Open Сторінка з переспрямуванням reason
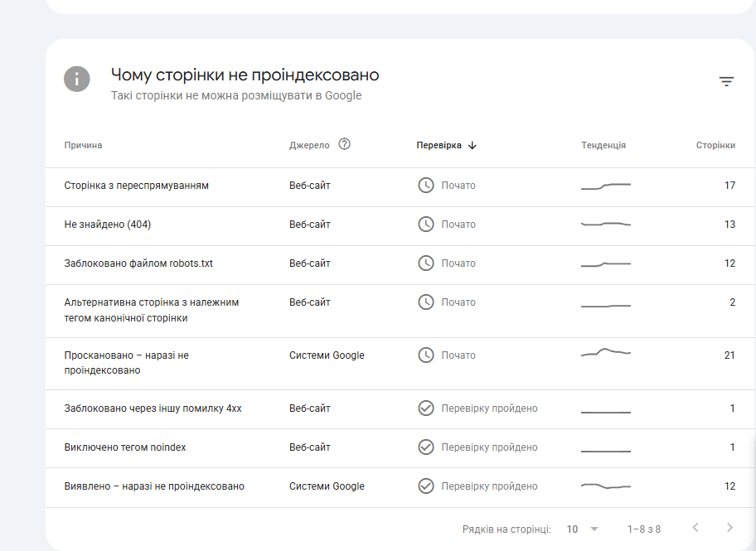 [x=137, y=186]
